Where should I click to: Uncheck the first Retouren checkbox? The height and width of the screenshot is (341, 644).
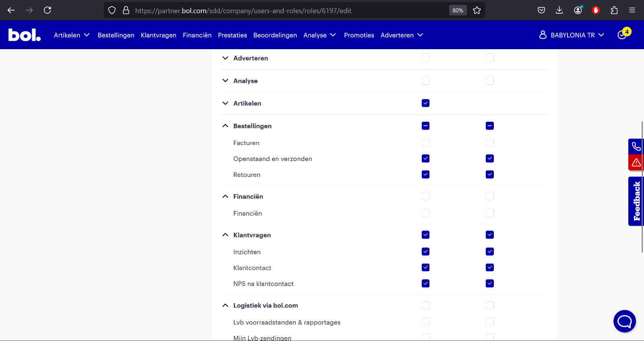(425, 175)
